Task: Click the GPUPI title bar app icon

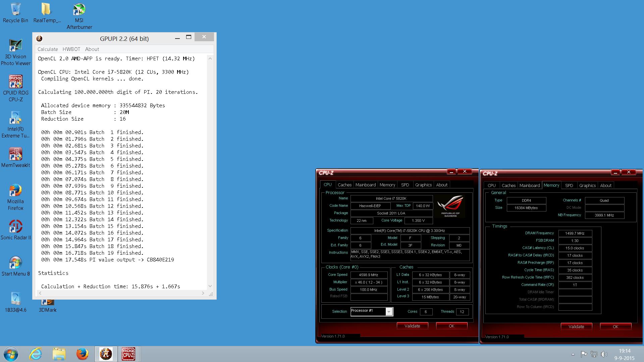Action: [x=39, y=39]
